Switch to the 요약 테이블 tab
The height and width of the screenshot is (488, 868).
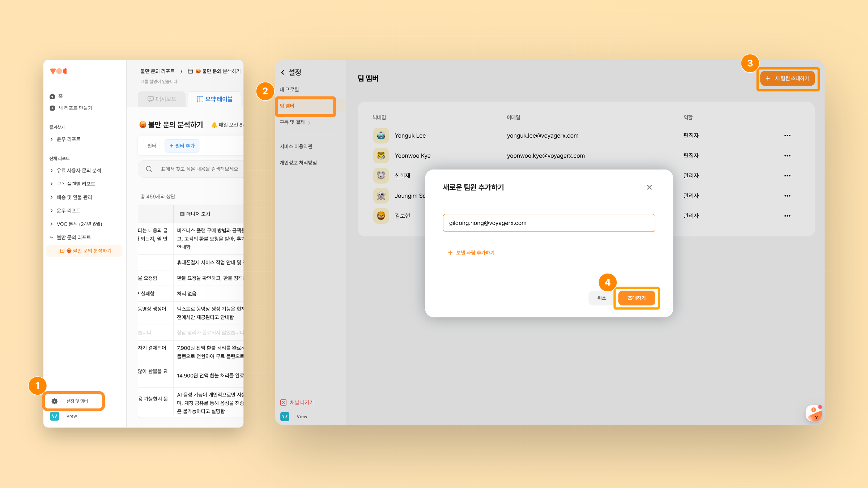(214, 99)
